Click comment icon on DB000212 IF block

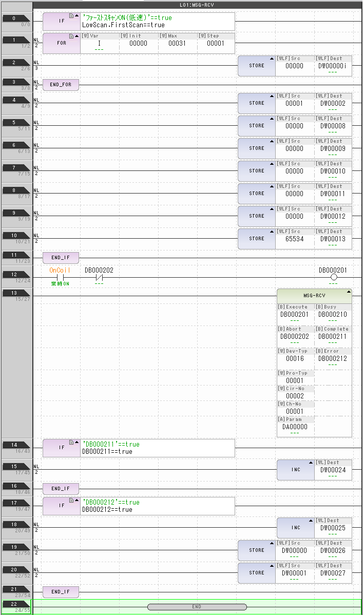coord(71,501)
